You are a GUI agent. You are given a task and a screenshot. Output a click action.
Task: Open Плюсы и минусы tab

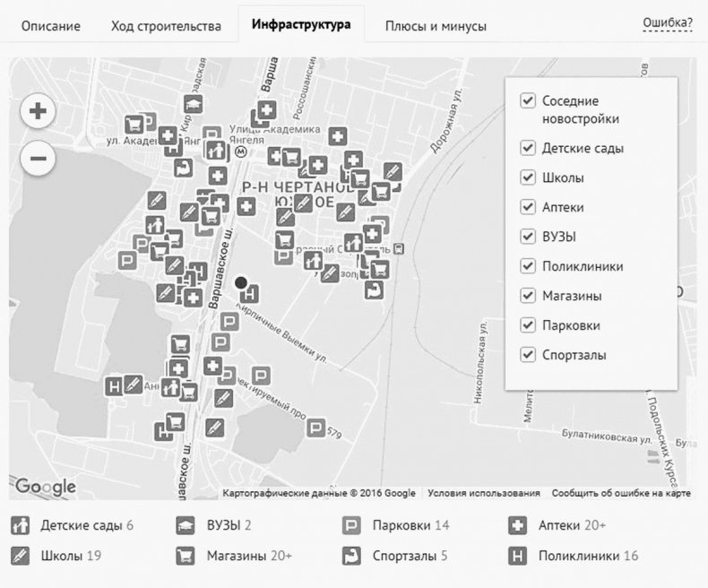(436, 26)
